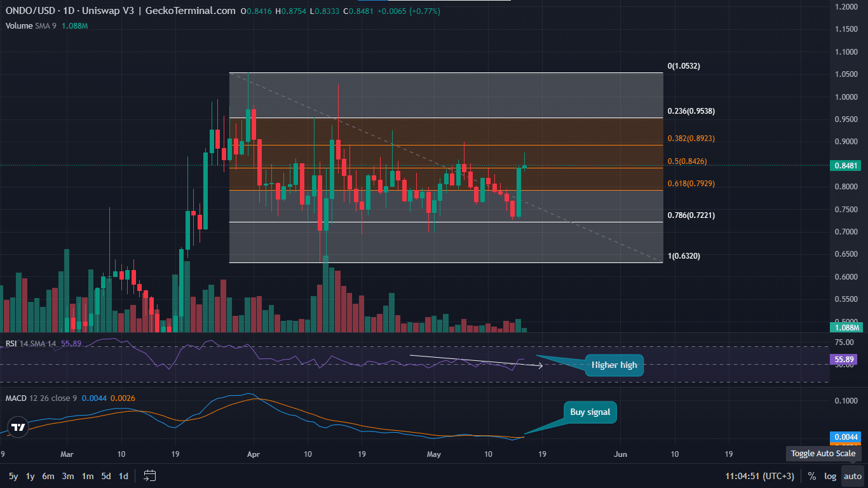Toggle log scale mode
Viewport: 868px width, 488px height.
(831, 476)
